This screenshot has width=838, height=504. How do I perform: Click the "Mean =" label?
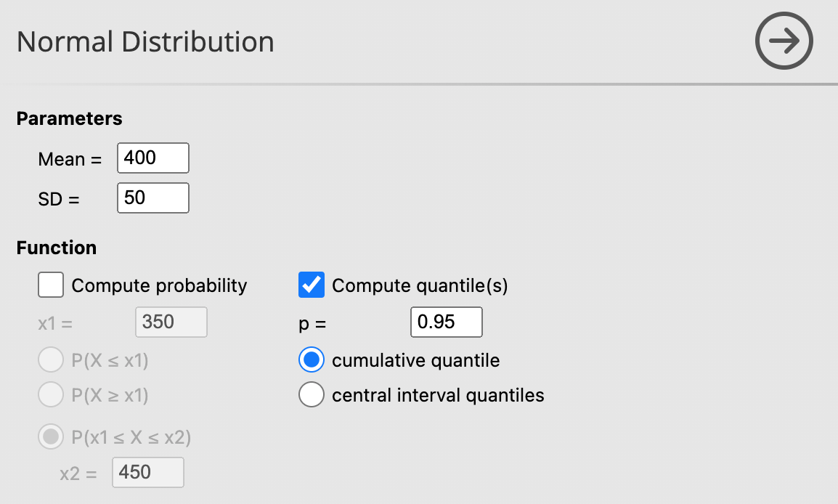coord(70,160)
